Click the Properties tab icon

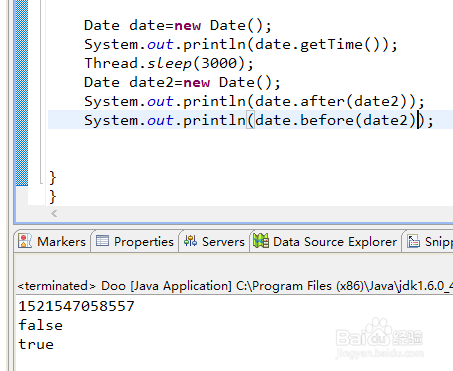102,241
